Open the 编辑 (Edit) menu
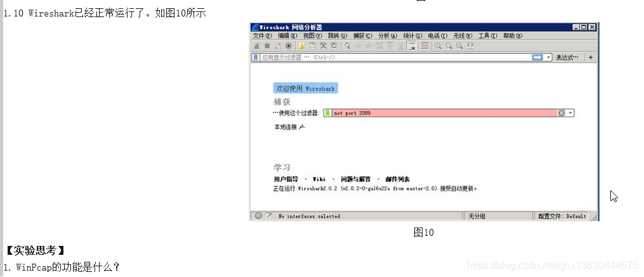The height and width of the screenshot is (277, 644). click(287, 35)
